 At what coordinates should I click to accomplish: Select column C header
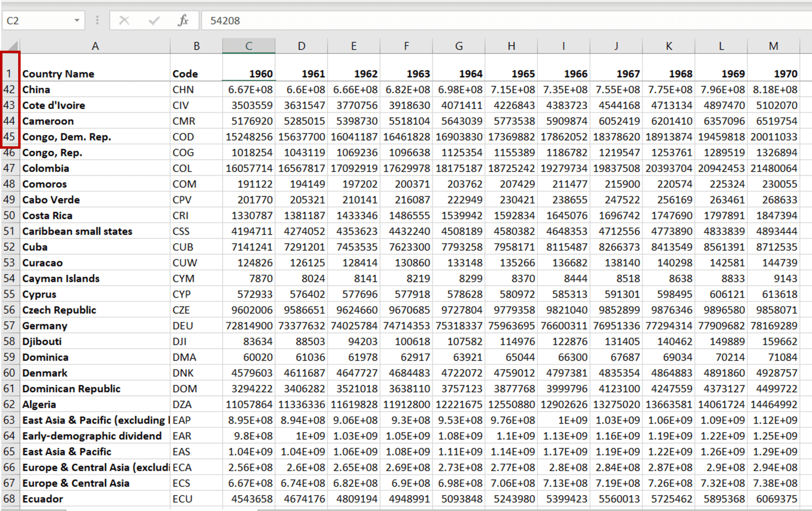[249, 45]
